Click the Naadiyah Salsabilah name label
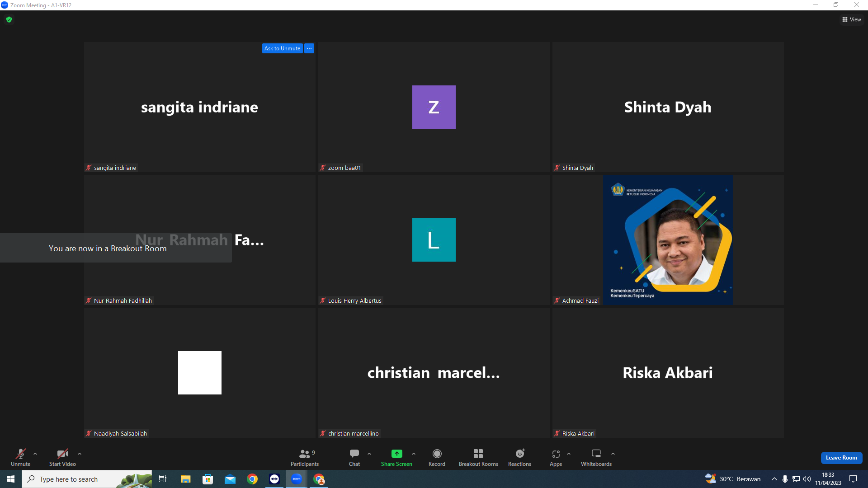The height and width of the screenshot is (488, 868). point(120,433)
